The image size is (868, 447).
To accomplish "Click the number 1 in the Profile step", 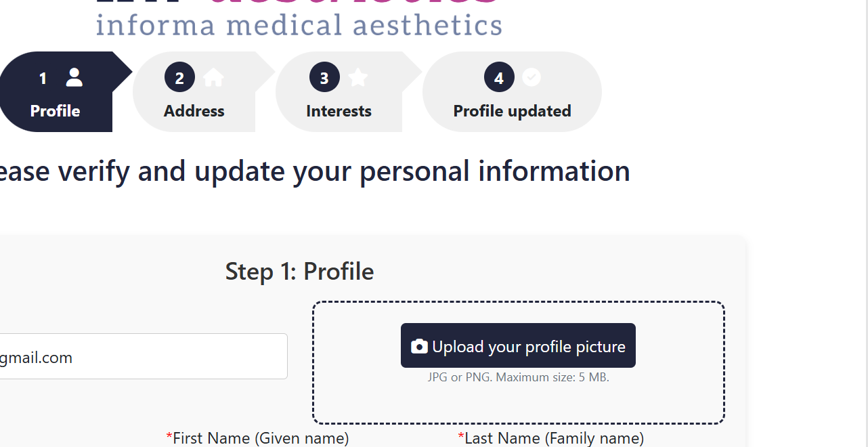I will 43,79.
